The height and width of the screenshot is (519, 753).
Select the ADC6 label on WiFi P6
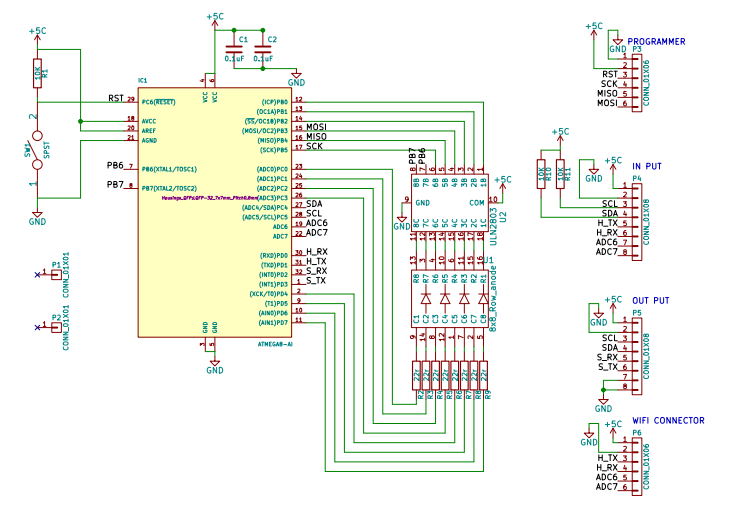click(607, 477)
